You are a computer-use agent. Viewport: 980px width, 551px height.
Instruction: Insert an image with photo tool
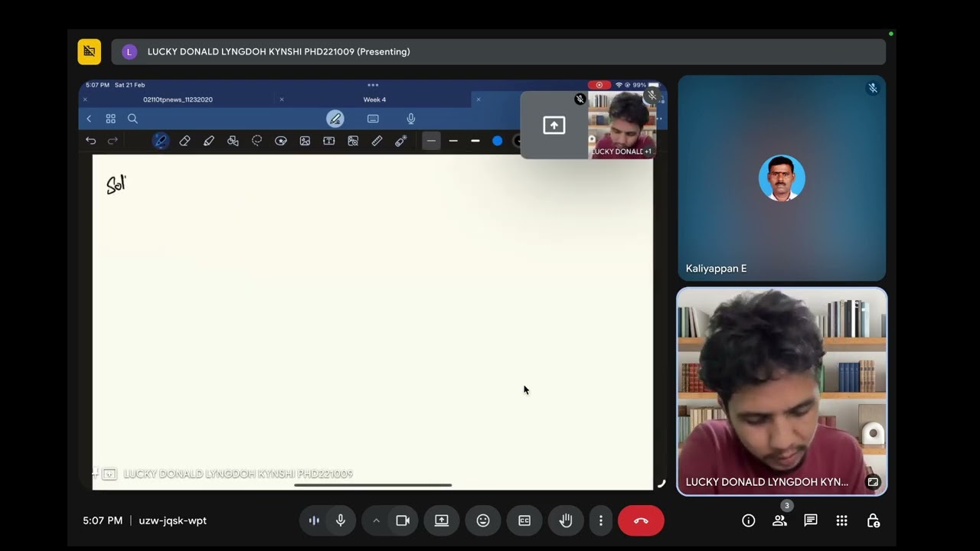point(305,141)
